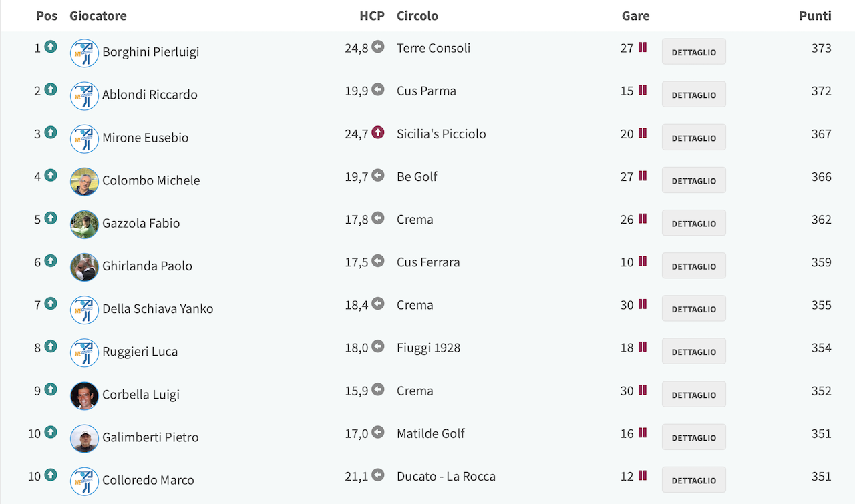Image resolution: width=855 pixels, height=504 pixels.
Task: Click green position arrow for Corbella Luigi
Action: (51, 389)
